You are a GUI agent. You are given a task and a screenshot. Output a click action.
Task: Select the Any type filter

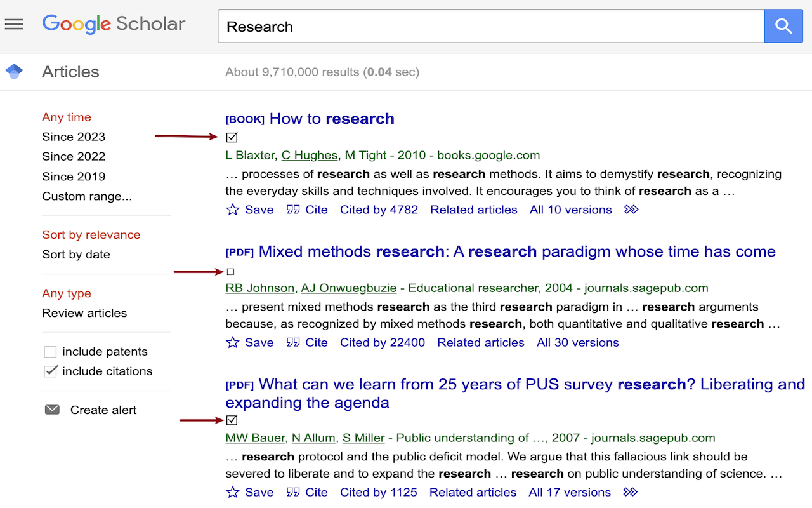[67, 293]
